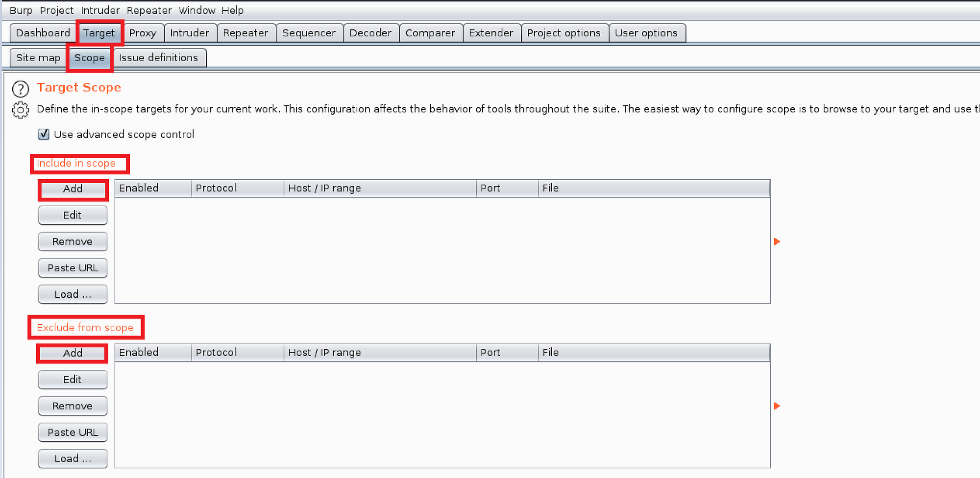980x478 pixels.
Task: Click Paste URL under Include in scope
Action: pyautogui.click(x=73, y=268)
